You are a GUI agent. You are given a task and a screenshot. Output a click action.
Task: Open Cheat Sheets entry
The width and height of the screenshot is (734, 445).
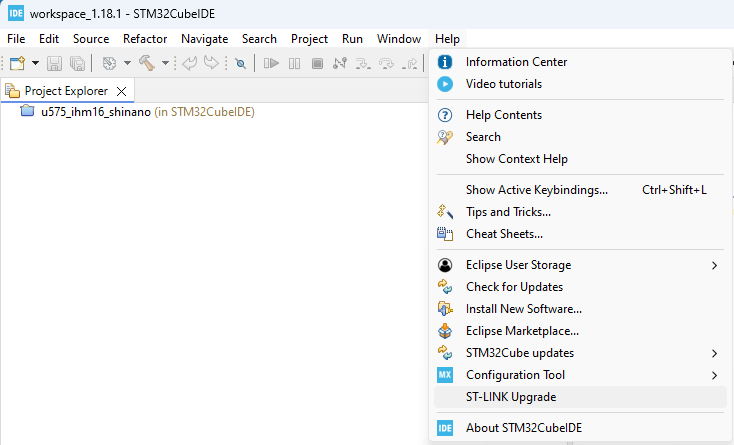(x=580, y=233)
